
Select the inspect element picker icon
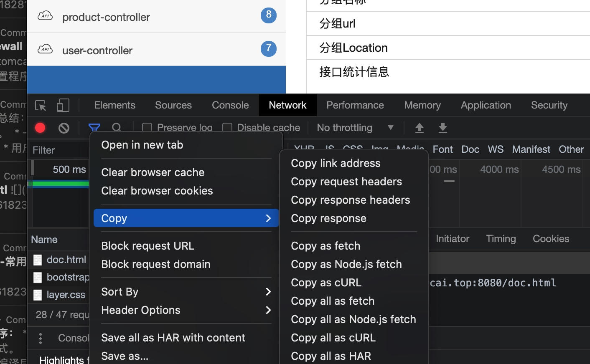[41, 106]
